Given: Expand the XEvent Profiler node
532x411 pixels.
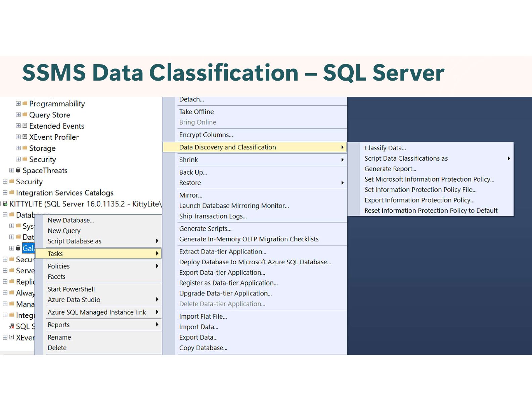Looking at the screenshot, I should tap(18, 137).
